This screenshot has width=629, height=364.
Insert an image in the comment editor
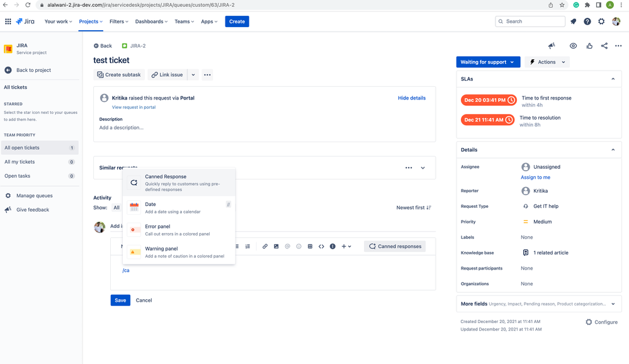[x=276, y=246]
